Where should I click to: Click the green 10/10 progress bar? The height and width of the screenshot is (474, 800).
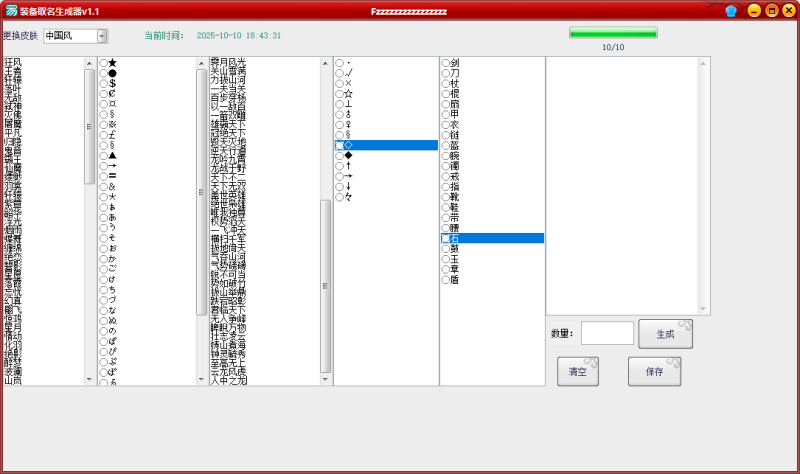click(613, 33)
